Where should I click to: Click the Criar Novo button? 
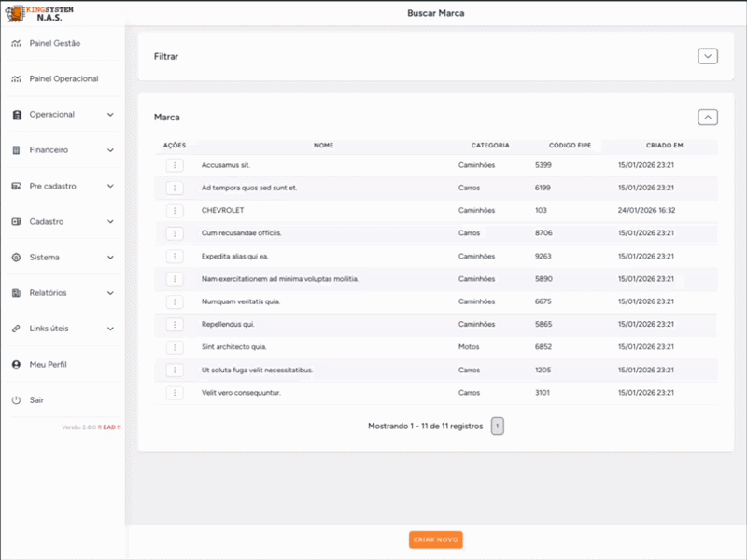click(x=435, y=539)
